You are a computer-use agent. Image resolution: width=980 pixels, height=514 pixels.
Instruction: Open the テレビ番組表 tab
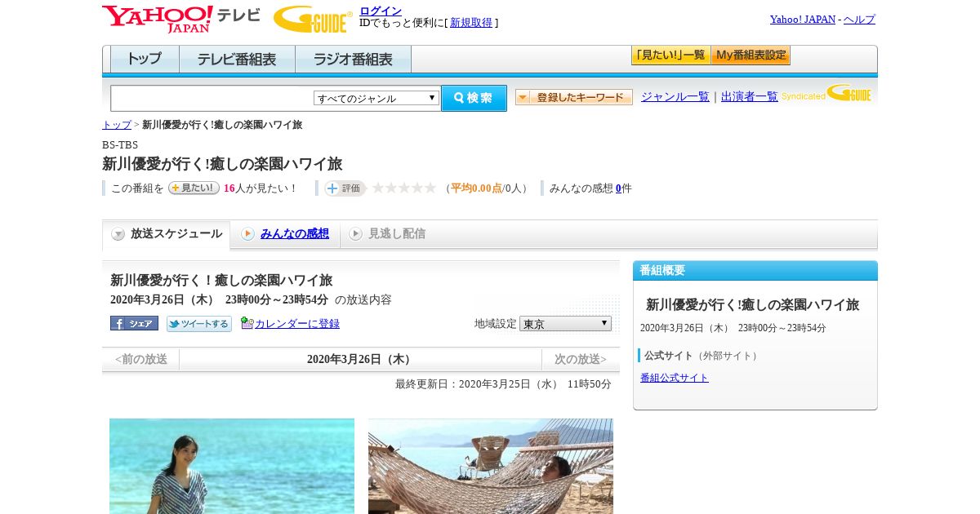tap(237, 60)
